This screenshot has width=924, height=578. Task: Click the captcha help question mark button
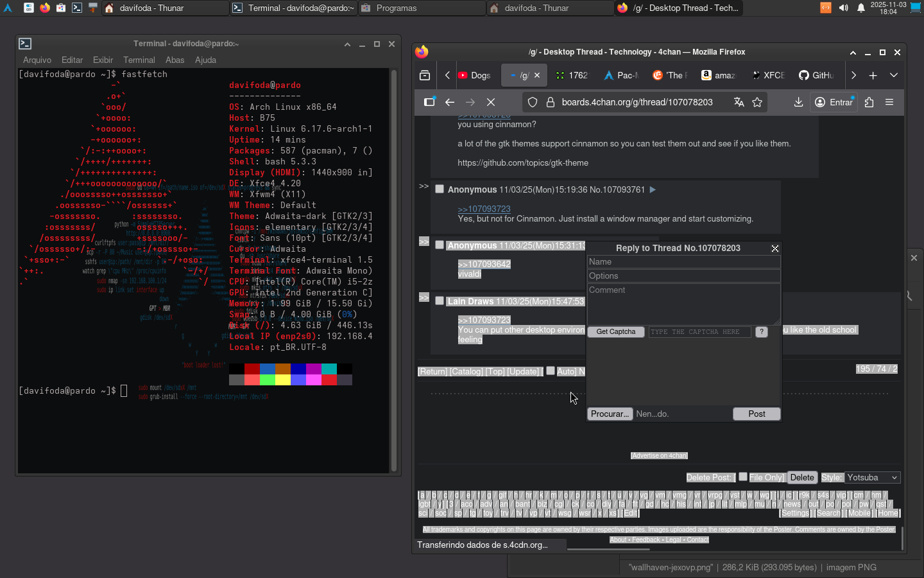coord(762,332)
